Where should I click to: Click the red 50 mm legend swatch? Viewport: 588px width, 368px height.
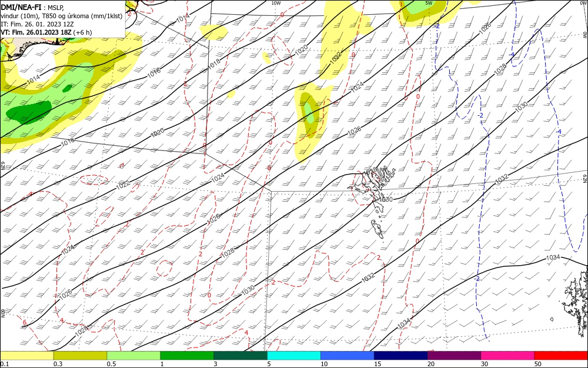[561, 356]
